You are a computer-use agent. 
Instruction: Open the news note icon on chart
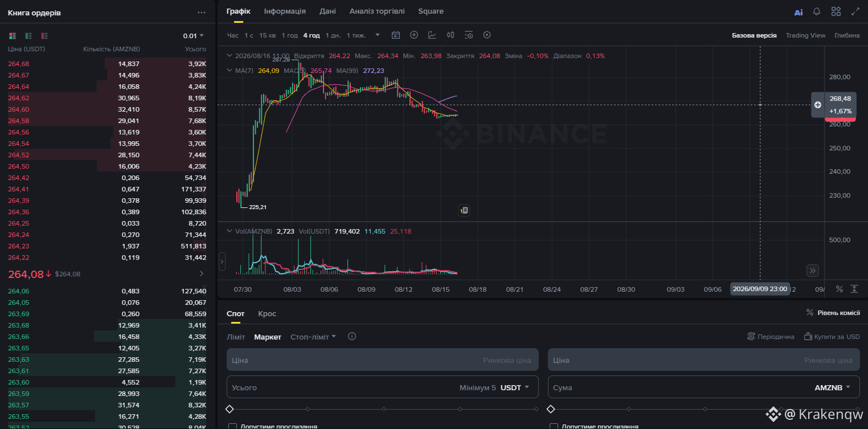tap(464, 210)
